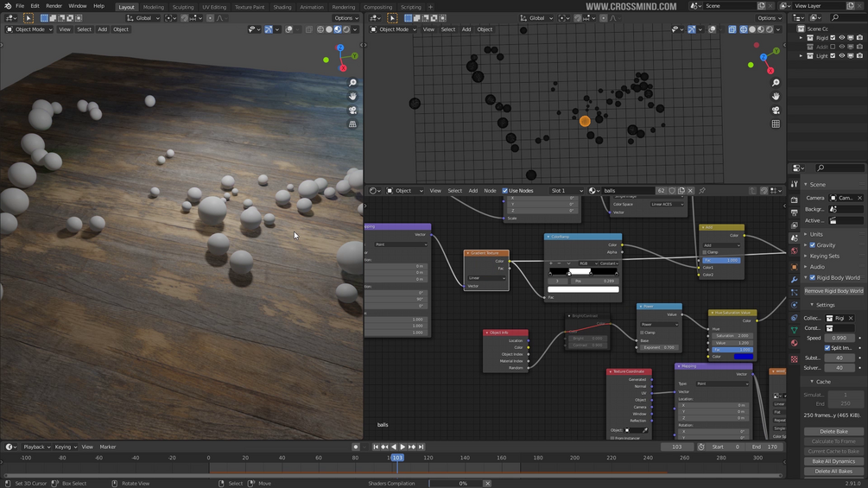Play animation forward

[402, 447]
